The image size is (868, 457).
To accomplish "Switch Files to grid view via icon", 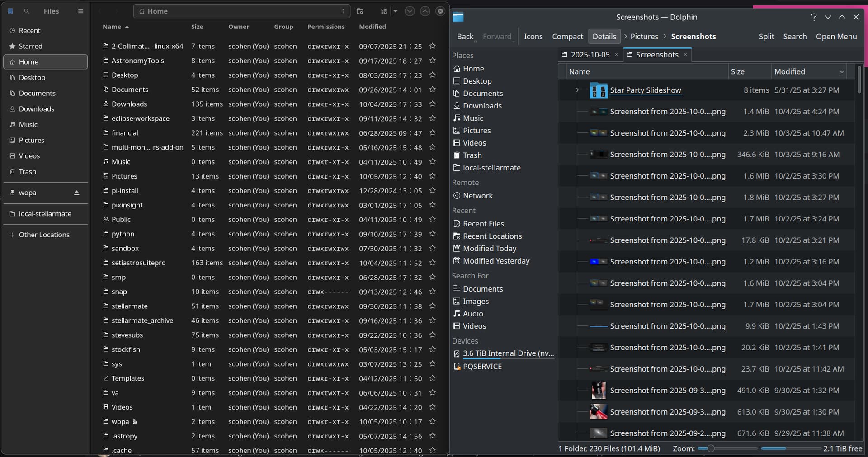I will [x=384, y=11].
